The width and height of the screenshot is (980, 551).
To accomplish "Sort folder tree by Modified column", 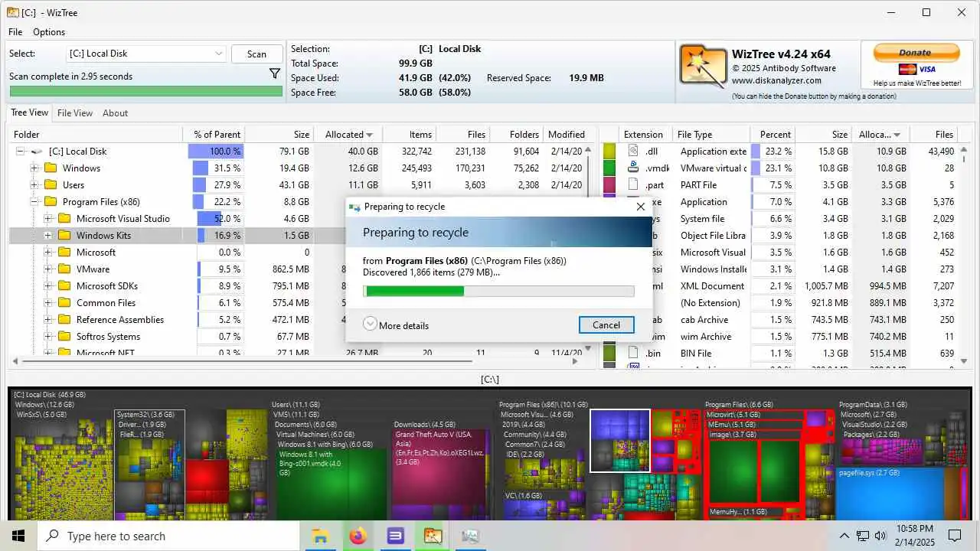I will point(567,134).
